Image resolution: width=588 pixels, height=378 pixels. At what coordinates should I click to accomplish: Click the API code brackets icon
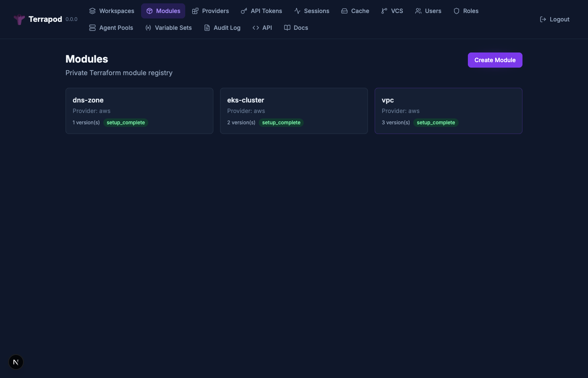pyautogui.click(x=256, y=28)
